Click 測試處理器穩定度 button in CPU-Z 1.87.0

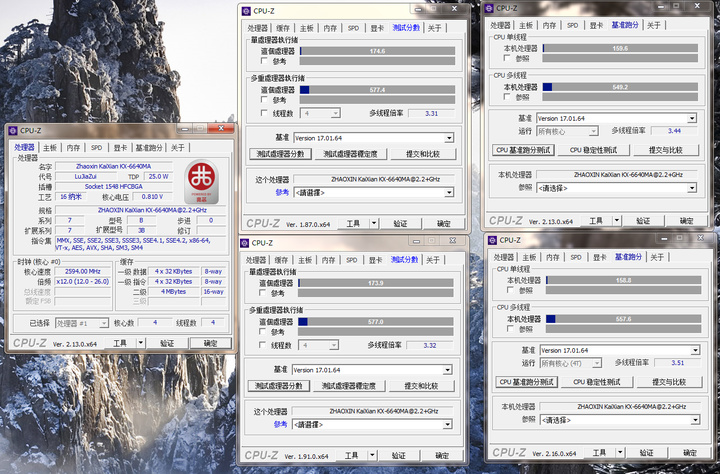[350, 154]
